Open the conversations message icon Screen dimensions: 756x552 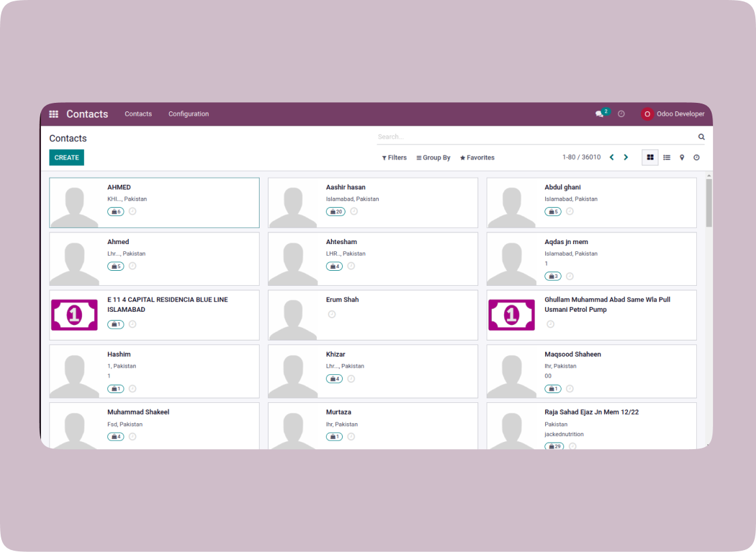pos(599,114)
